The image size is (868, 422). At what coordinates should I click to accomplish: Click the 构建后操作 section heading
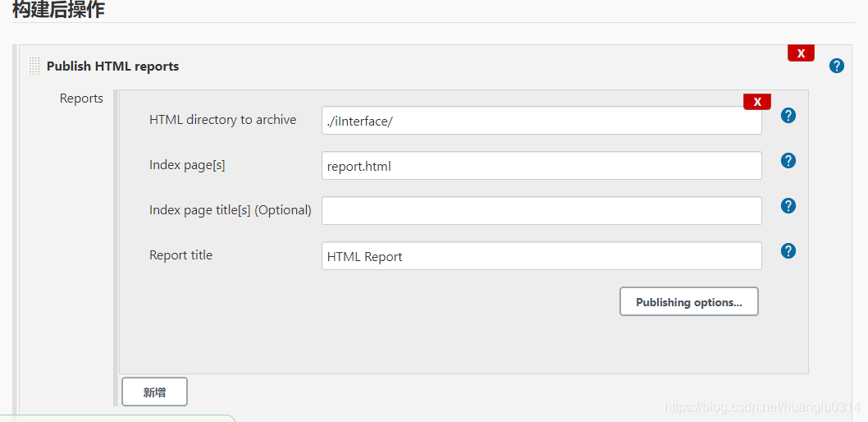[x=58, y=9]
